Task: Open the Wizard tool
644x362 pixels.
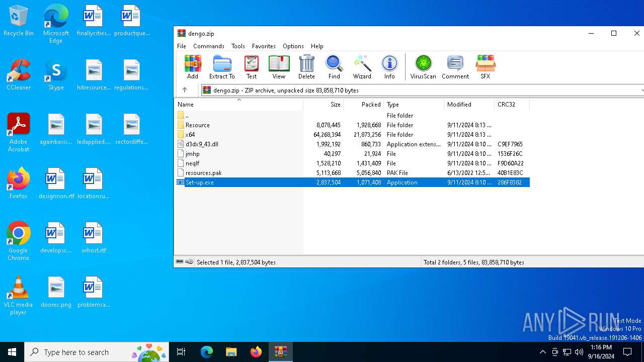Action: [362, 67]
